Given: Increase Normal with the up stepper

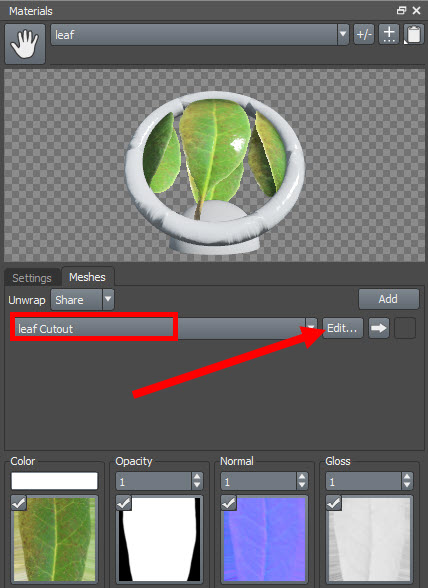Looking at the screenshot, I should pyautogui.click(x=302, y=477).
